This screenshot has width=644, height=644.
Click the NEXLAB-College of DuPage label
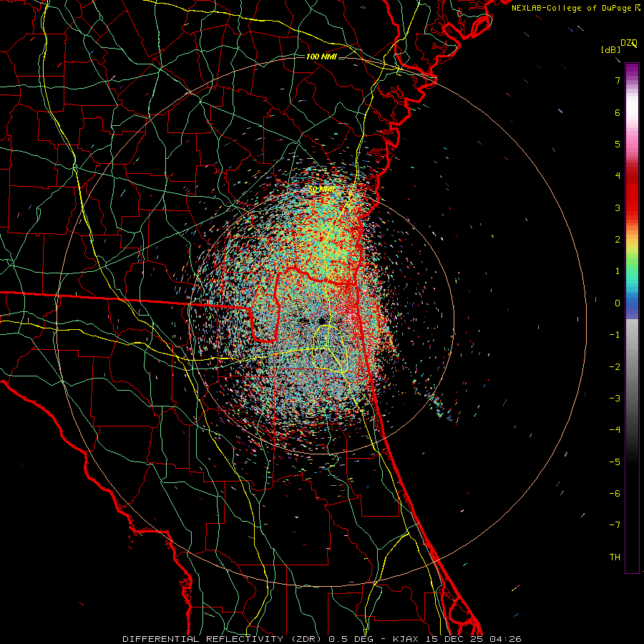pyautogui.click(x=572, y=8)
